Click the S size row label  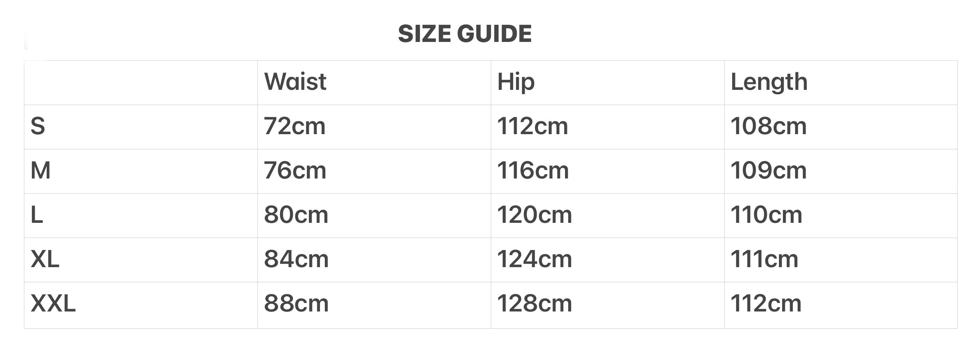[38, 126]
